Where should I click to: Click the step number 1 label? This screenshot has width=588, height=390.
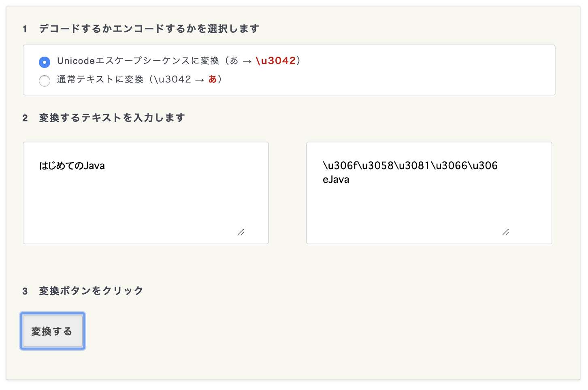click(25, 29)
